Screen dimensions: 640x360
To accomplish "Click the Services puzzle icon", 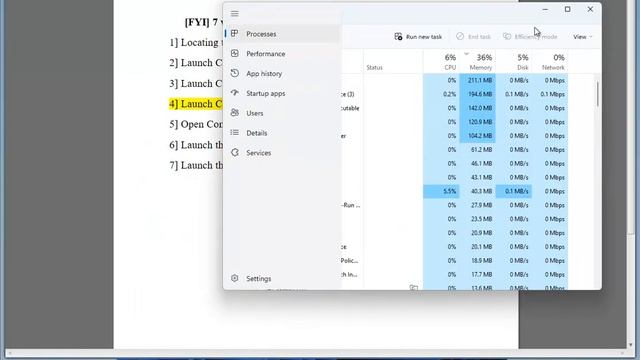I will click(x=234, y=152).
